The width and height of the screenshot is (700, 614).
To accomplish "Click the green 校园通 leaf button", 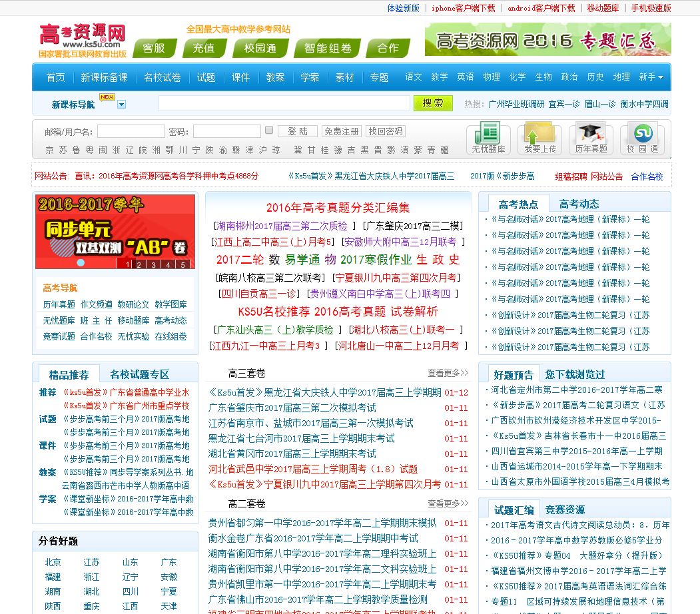I will tap(260, 48).
